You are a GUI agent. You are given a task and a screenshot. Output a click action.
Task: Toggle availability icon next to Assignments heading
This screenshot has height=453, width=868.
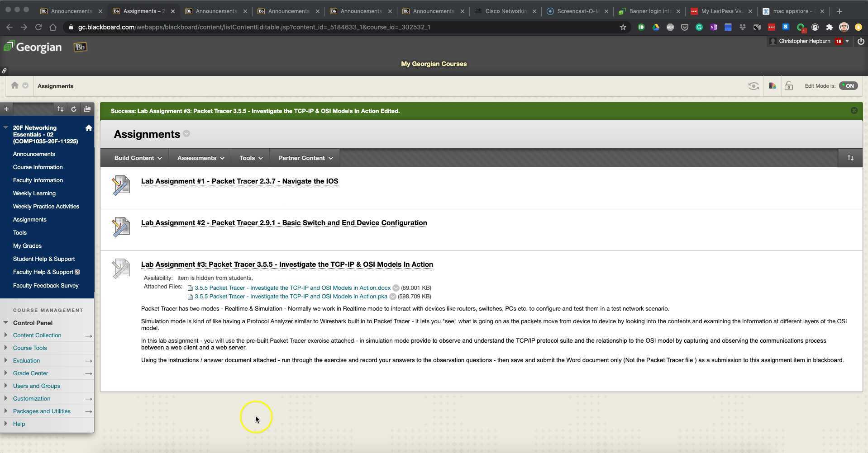(186, 133)
